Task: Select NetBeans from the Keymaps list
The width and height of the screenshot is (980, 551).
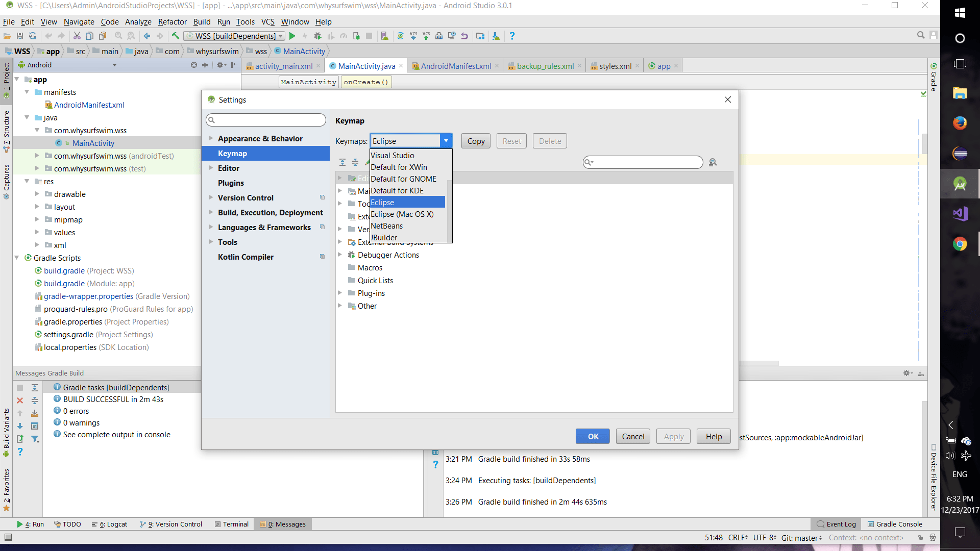Action: 386,226
